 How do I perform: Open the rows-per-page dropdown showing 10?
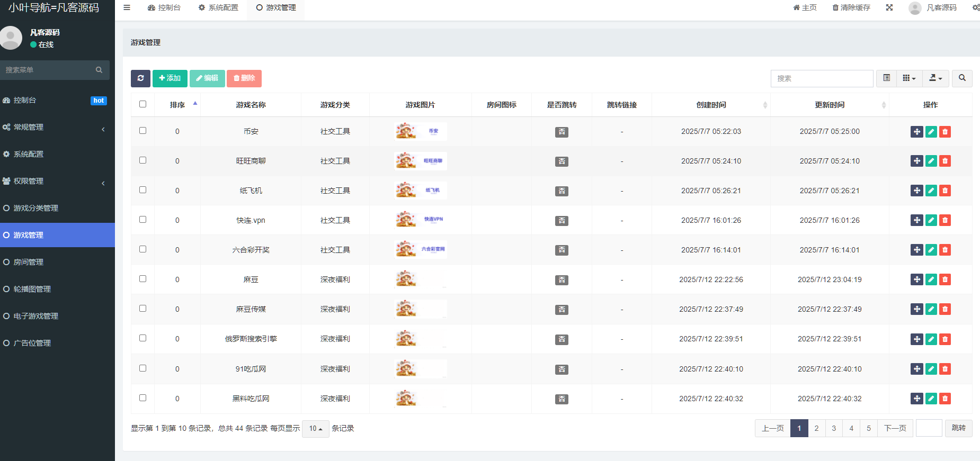pyautogui.click(x=316, y=429)
